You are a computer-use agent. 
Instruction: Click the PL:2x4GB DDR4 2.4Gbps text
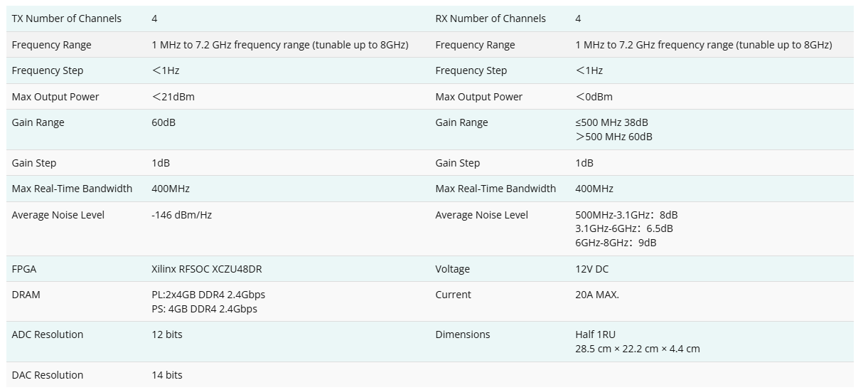[x=208, y=295]
